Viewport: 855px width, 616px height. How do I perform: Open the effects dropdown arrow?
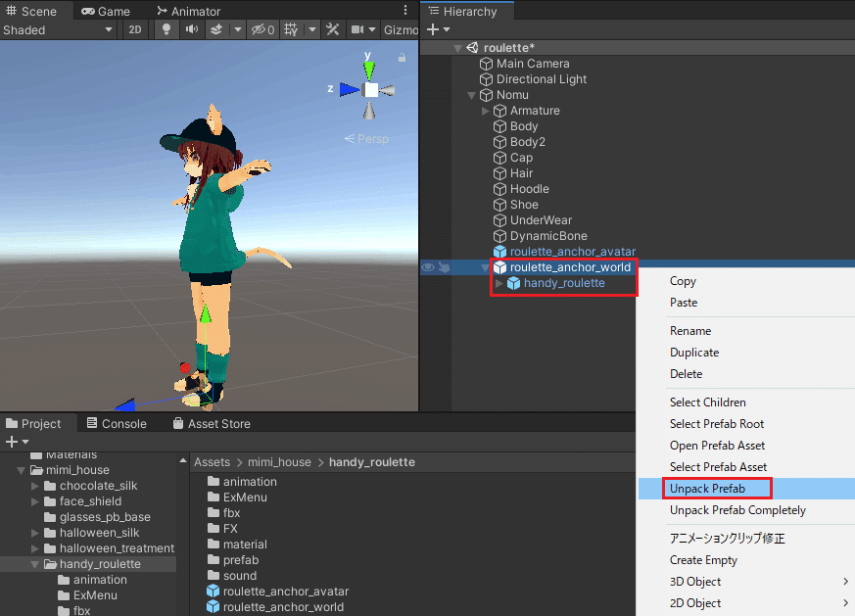tap(238, 29)
